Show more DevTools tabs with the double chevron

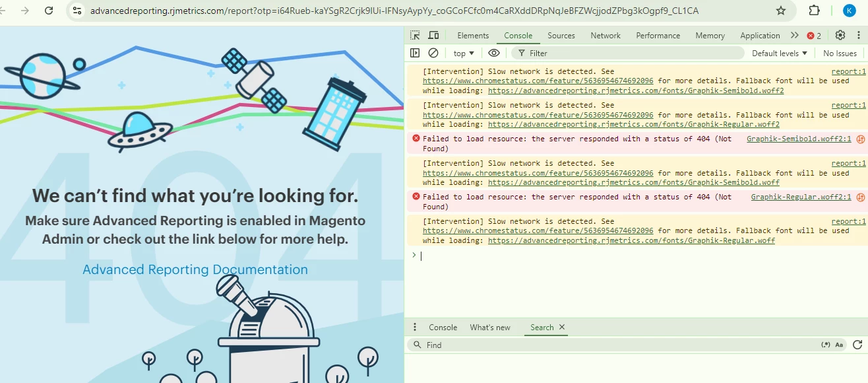point(794,35)
